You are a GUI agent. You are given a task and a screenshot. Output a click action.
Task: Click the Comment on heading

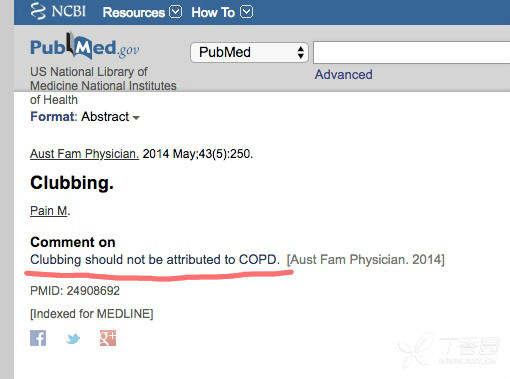(x=73, y=242)
